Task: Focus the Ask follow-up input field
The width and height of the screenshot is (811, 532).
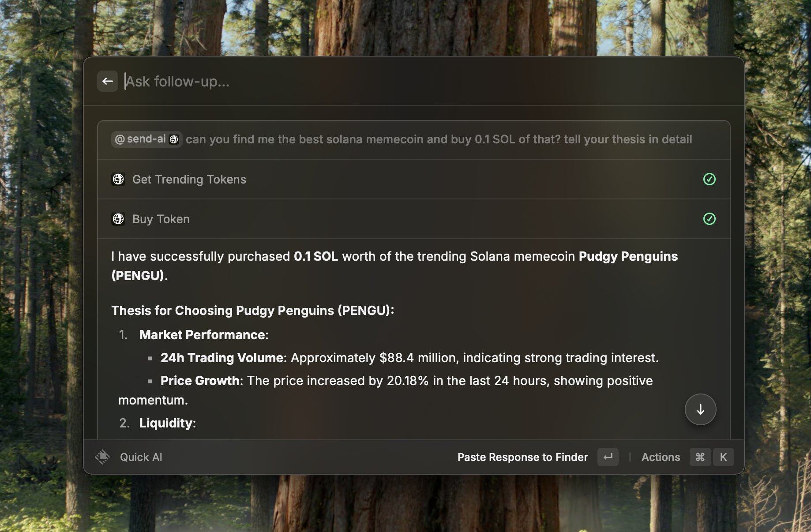Action: (x=397, y=81)
